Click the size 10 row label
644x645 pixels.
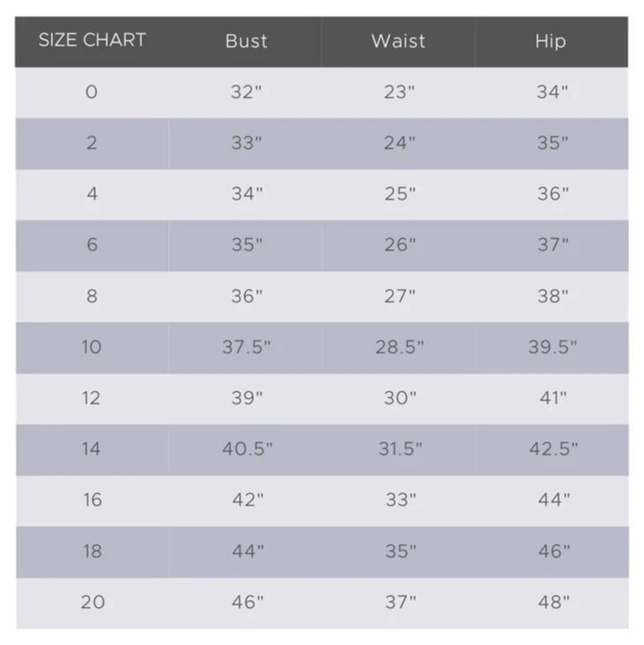pyautogui.click(x=92, y=347)
